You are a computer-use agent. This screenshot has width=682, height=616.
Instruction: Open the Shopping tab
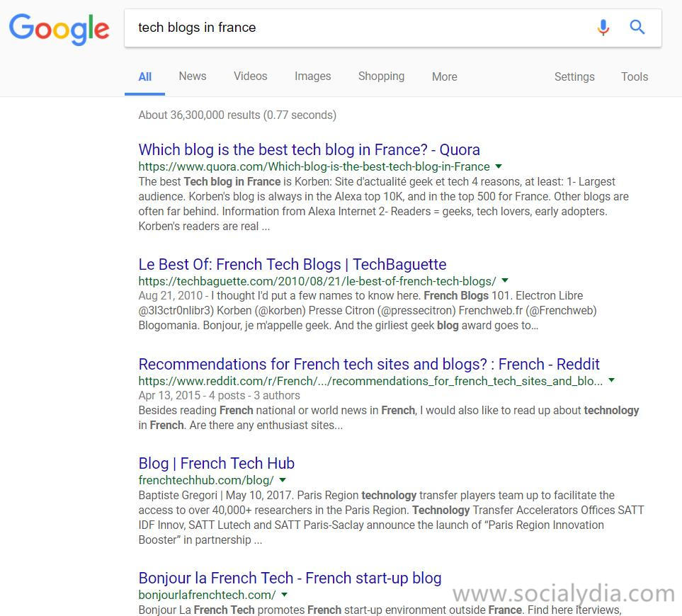382,76
